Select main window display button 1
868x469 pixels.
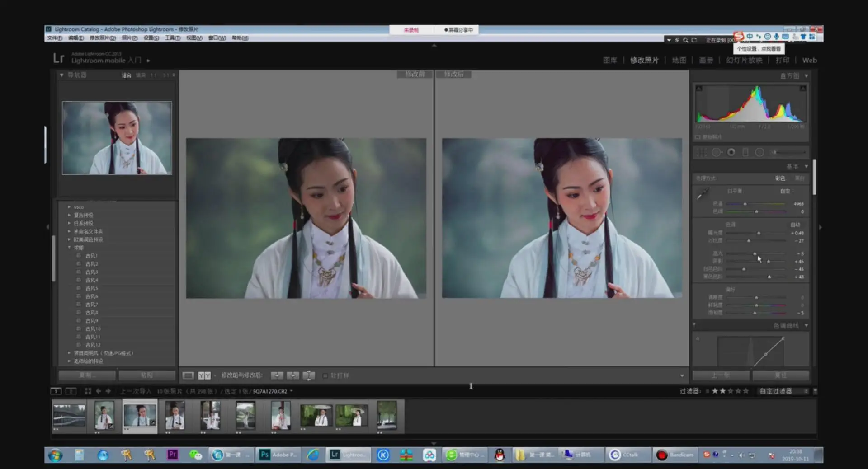click(x=56, y=391)
